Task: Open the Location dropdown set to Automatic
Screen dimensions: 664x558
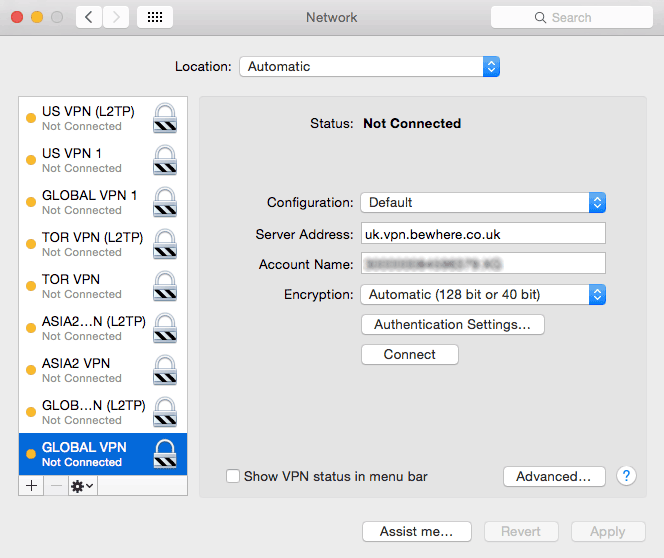Action: (x=369, y=66)
